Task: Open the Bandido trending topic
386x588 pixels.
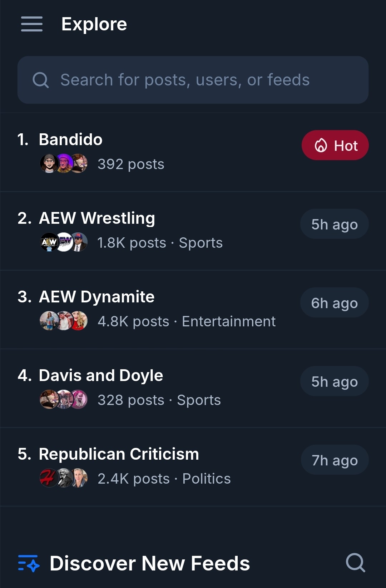Action: point(71,139)
